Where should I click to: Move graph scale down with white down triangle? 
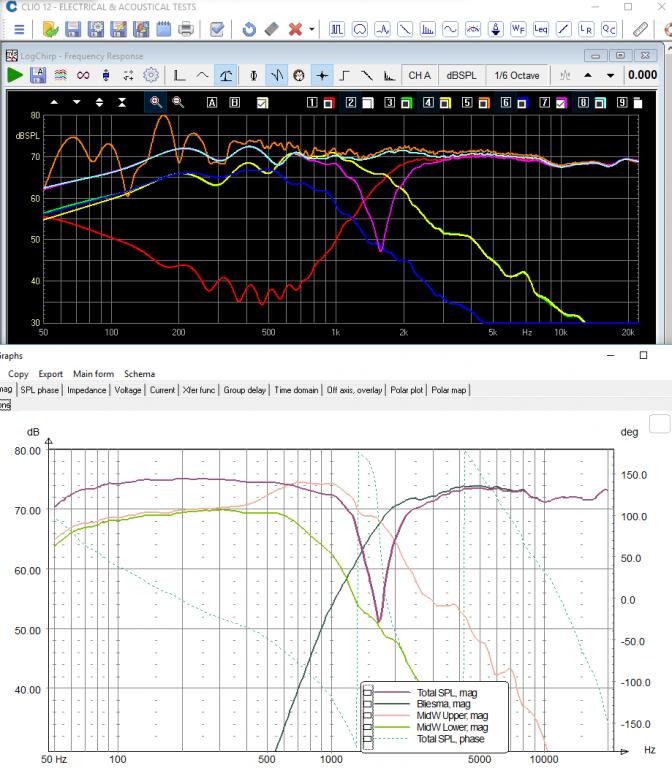tap(76, 102)
